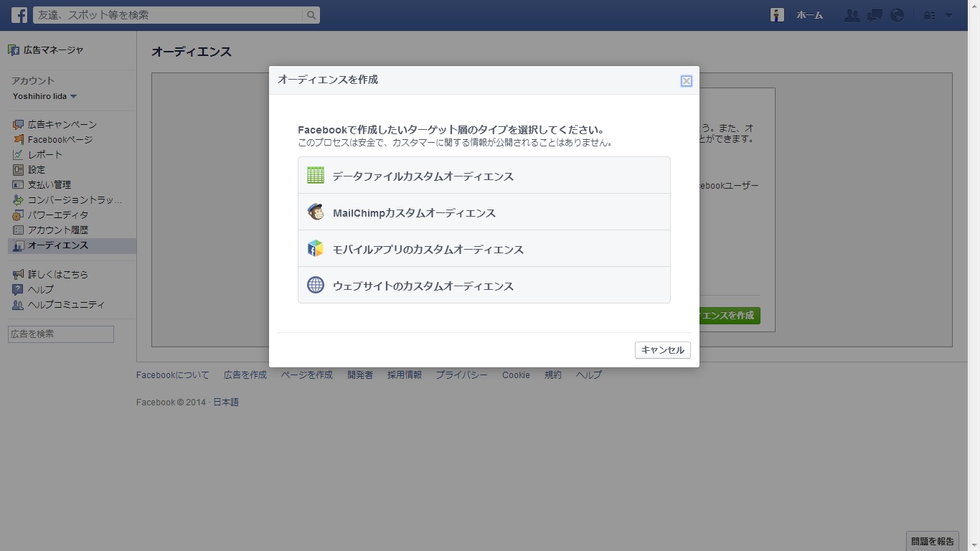
Task: Open パワーエディタ in the sidebar
Action: pyautogui.click(x=57, y=215)
